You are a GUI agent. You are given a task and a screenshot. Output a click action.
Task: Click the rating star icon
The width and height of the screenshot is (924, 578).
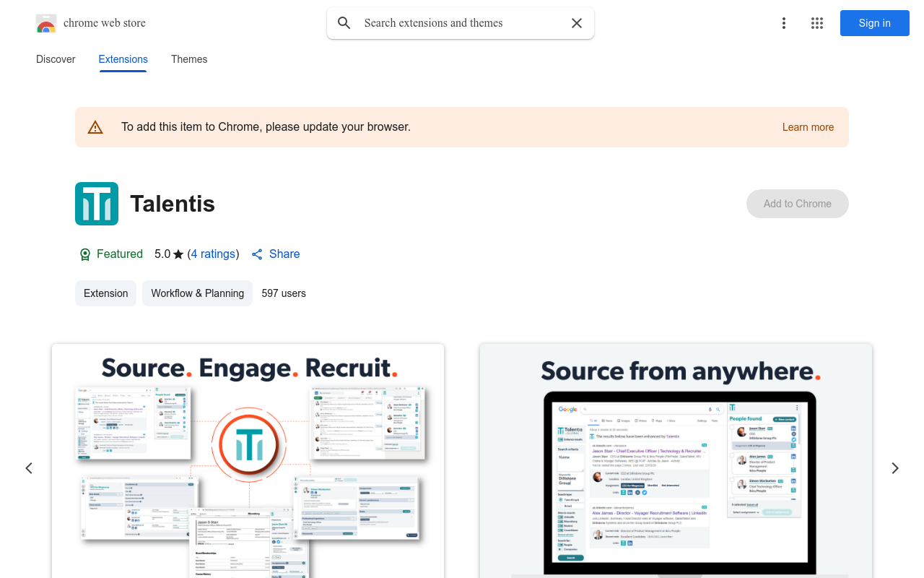coord(178,254)
